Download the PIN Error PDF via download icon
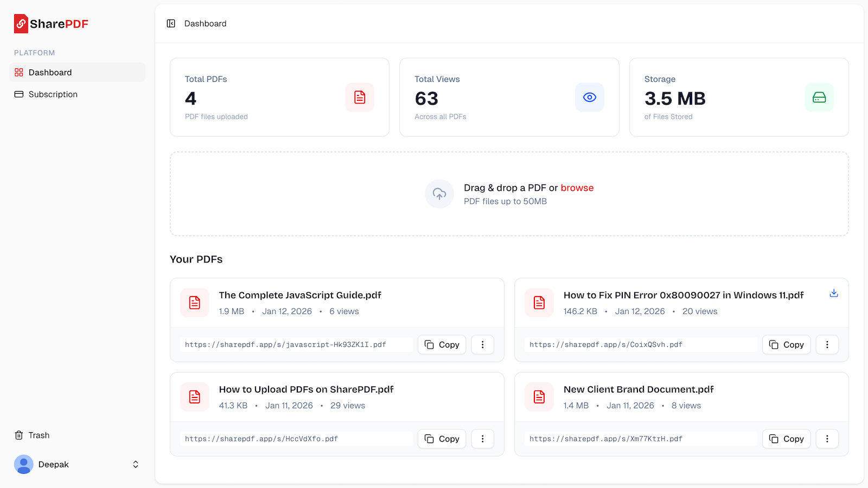Screen dimensions: 868x488 [x=833, y=293]
